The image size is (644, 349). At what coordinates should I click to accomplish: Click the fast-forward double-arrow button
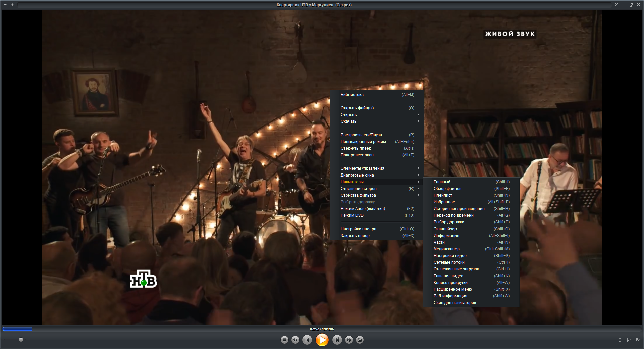pos(349,340)
